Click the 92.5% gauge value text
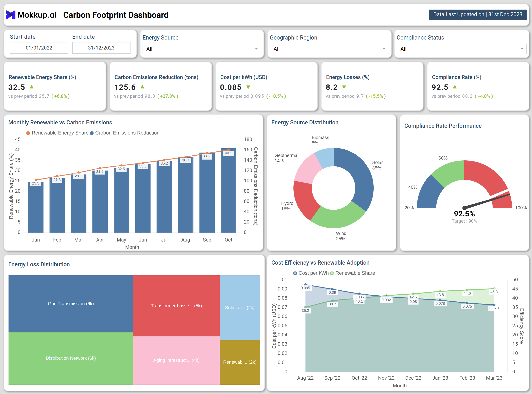 click(x=464, y=214)
